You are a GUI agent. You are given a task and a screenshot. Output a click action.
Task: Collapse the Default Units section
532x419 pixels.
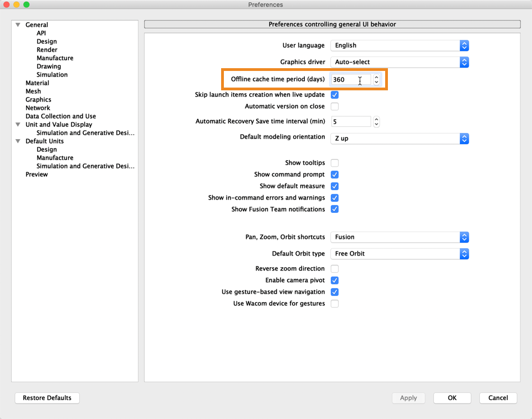coord(18,141)
